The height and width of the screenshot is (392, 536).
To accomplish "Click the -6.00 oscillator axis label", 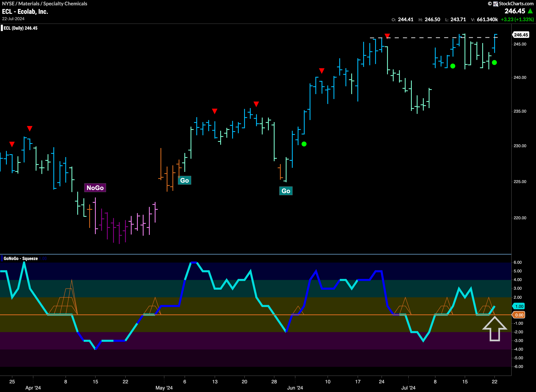I will [518, 366].
